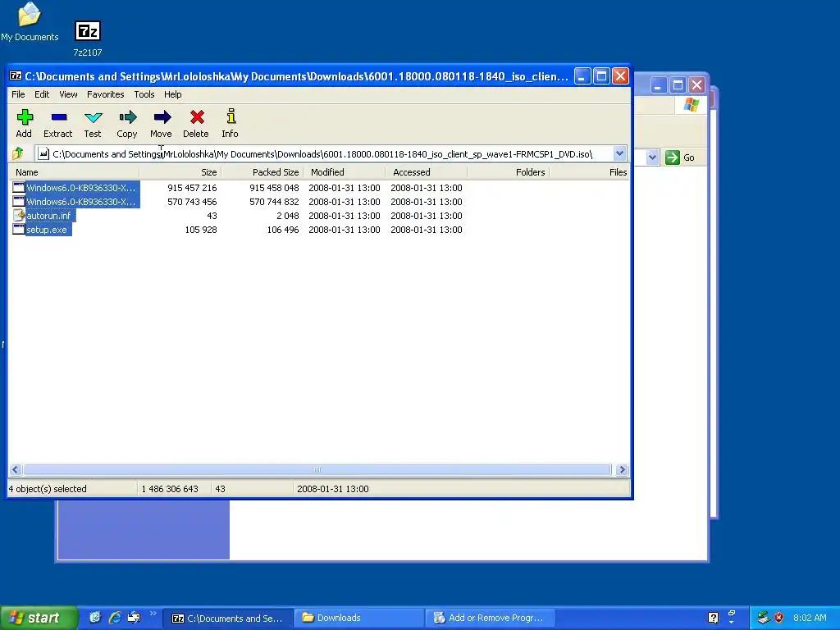Open the Tools menu
Viewport: 840px width, 630px height.
(144, 94)
